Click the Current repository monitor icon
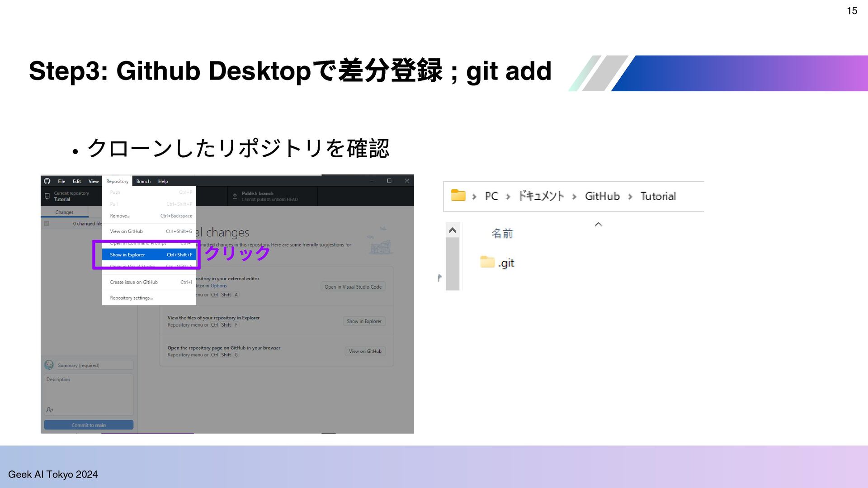The width and height of the screenshot is (868, 488). pos(47,196)
